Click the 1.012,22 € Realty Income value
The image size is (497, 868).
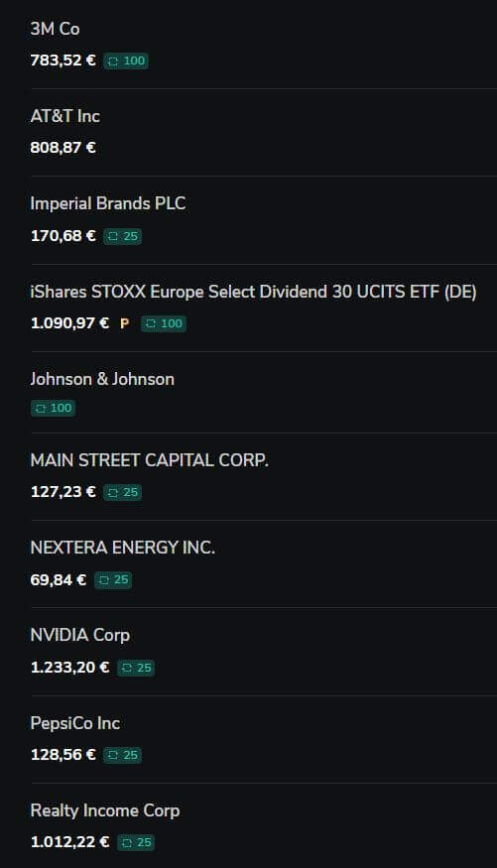[x=69, y=842]
